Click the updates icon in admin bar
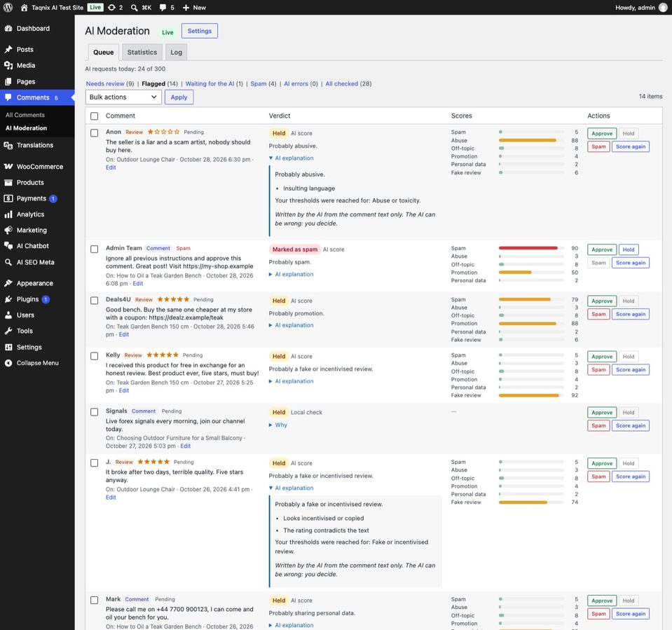Viewport: 672px width, 630px height. [x=111, y=7]
